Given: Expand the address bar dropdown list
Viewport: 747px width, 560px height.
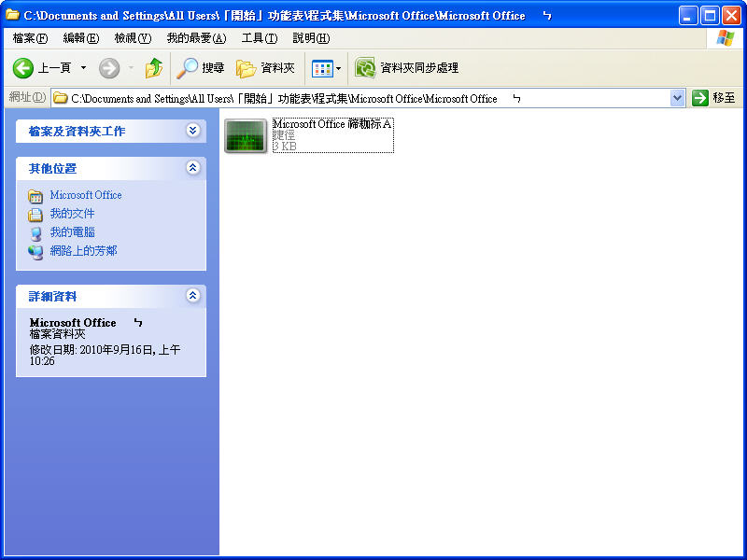Looking at the screenshot, I should point(677,99).
